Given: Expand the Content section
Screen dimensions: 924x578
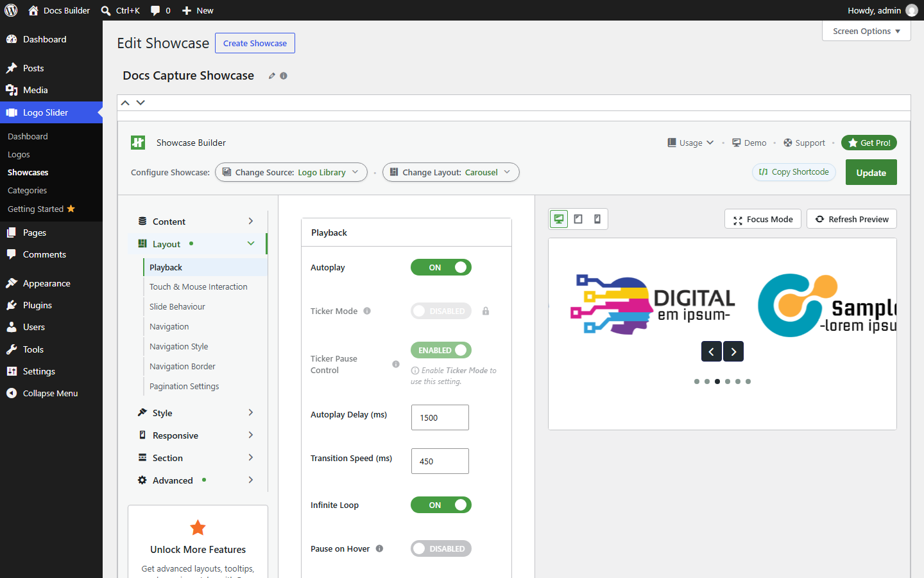Looking at the screenshot, I should (x=196, y=222).
